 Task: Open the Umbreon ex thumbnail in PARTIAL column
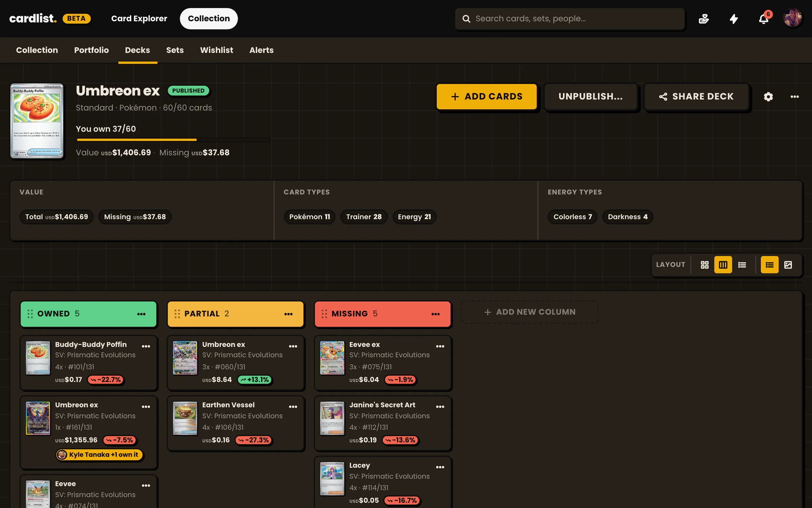[185, 358]
